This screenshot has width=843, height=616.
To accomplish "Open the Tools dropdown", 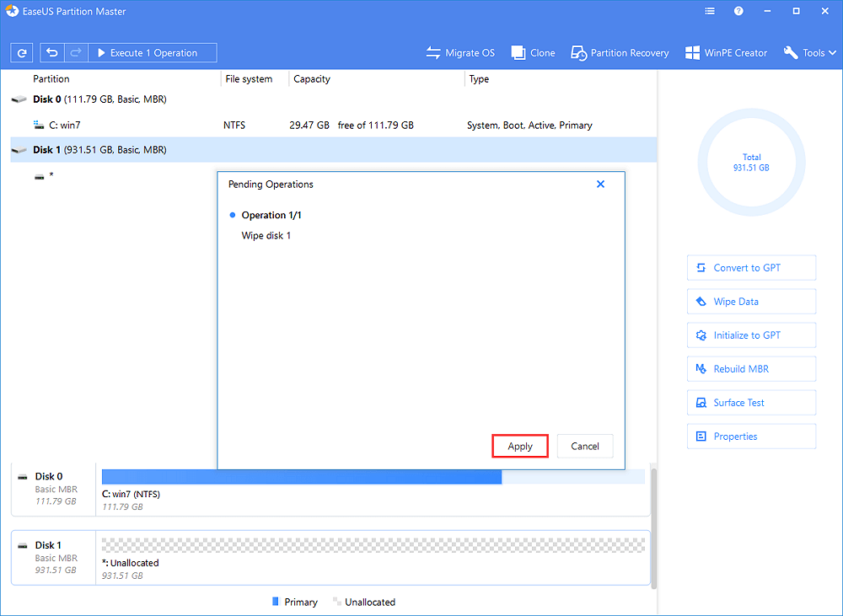I will click(x=808, y=52).
